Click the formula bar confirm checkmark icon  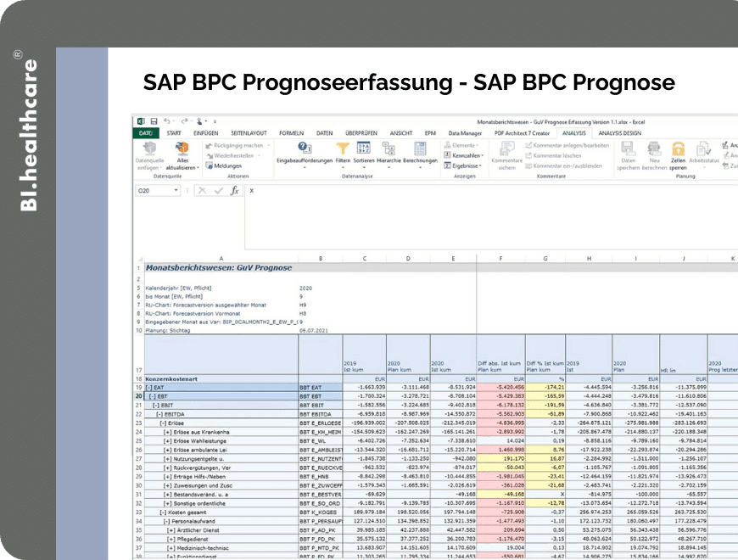click(218, 191)
